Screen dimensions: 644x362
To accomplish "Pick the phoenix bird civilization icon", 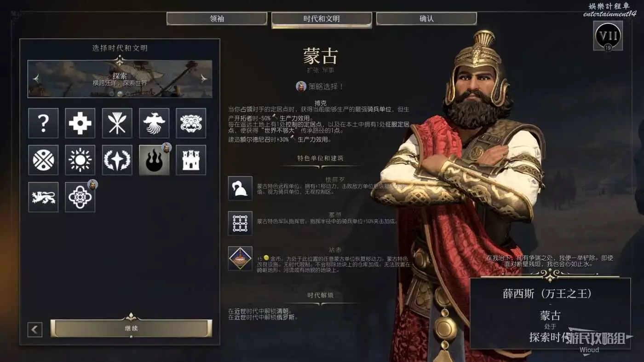I will click(x=154, y=123).
